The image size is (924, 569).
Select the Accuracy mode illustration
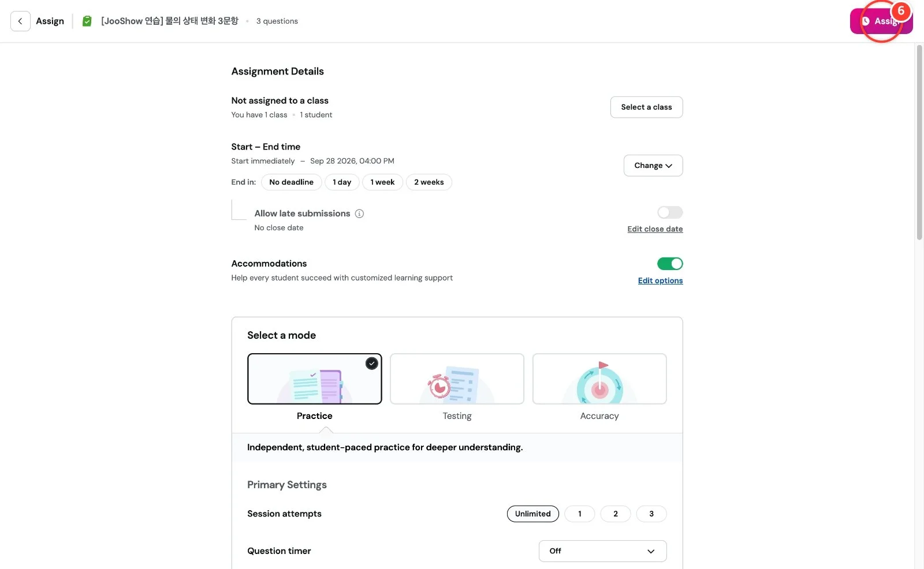point(599,379)
